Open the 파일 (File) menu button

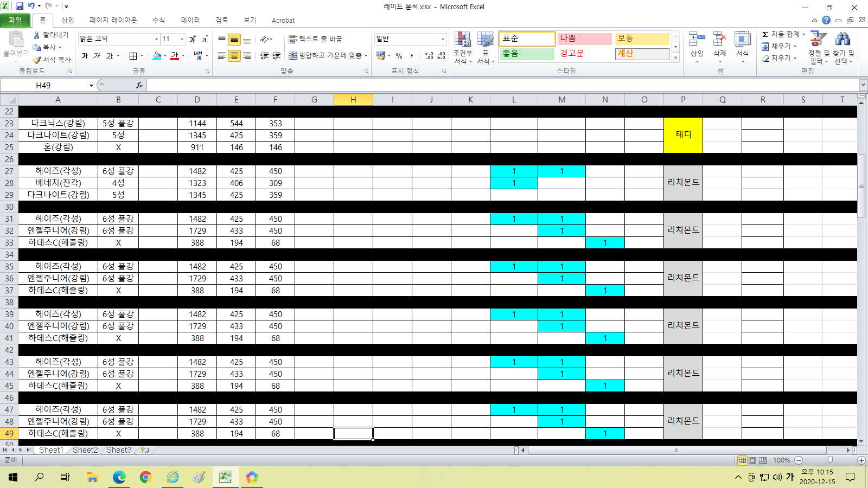click(x=15, y=20)
